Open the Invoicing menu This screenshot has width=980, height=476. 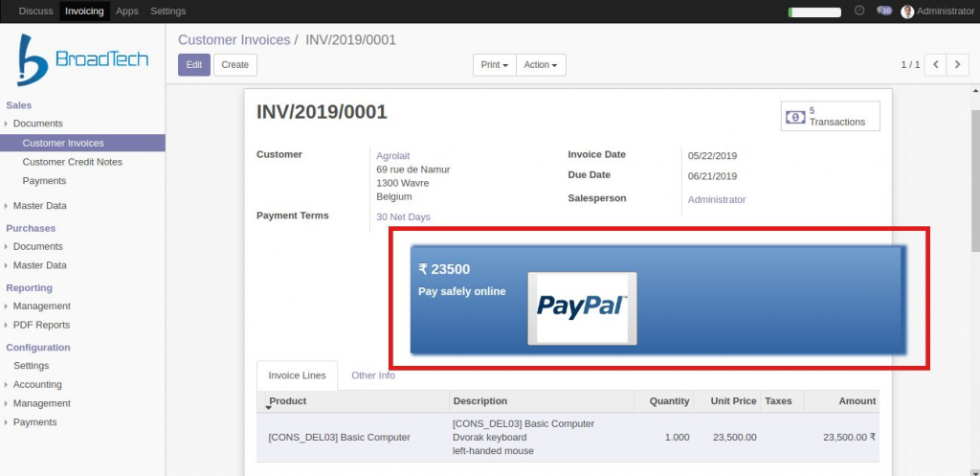click(x=84, y=11)
